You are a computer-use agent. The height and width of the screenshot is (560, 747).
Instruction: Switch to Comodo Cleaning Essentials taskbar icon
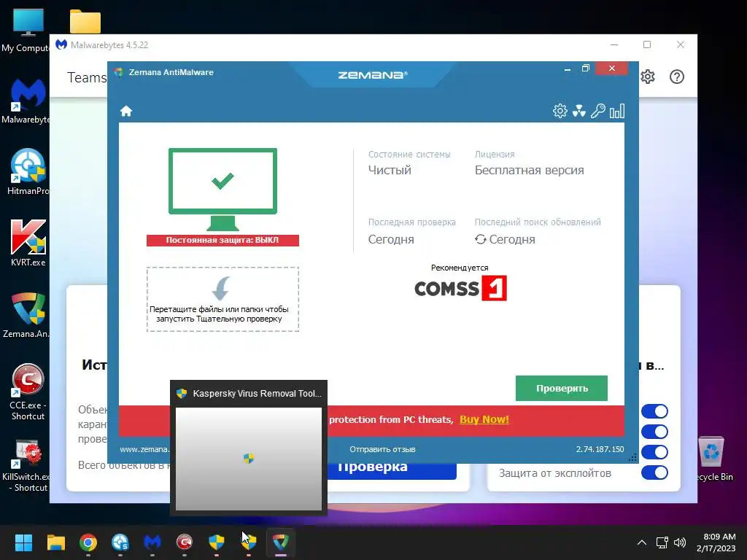[x=185, y=542]
